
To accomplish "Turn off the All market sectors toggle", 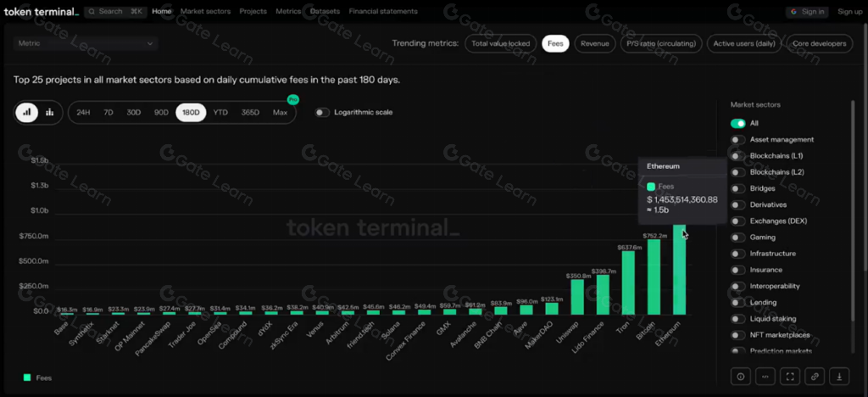I will pyautogui.click(x=738, y=123).
